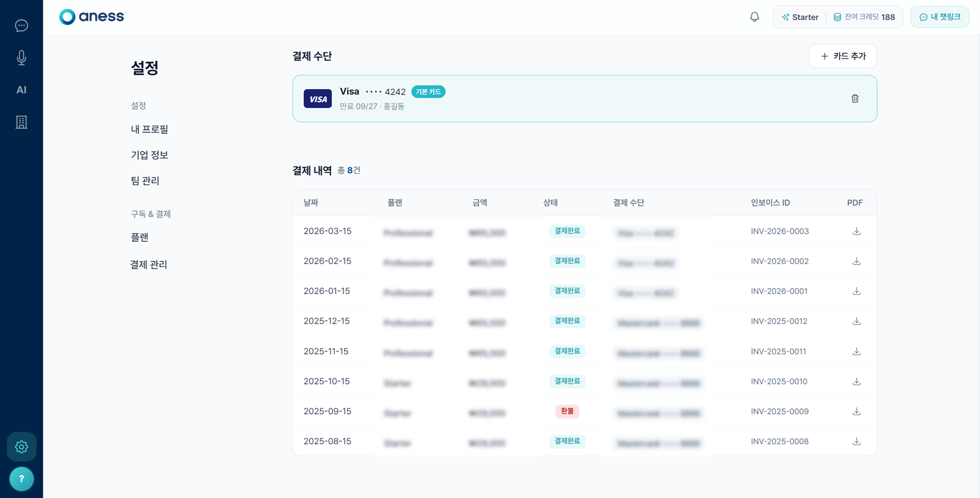Open the notification bell
Image resolution: width=980 pixels, height=498 pixels.
pos(754,17)
